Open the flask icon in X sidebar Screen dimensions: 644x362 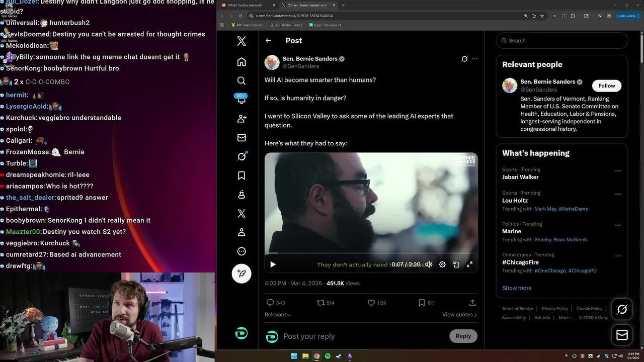[242, 195]
